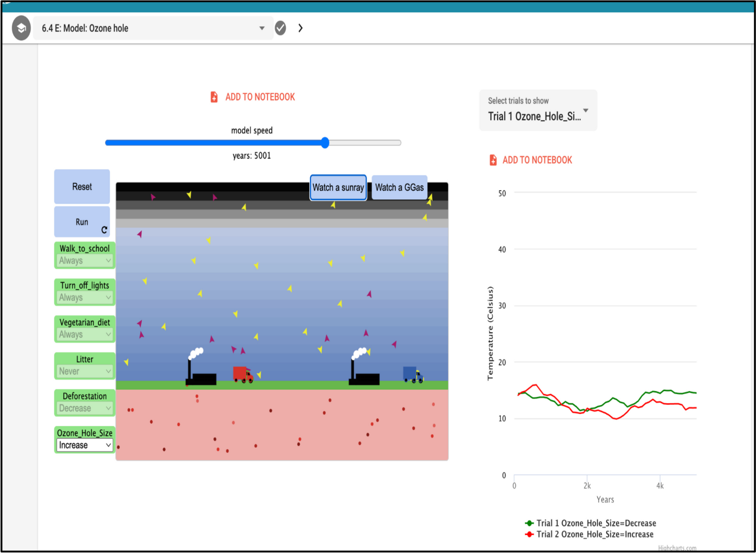Click the Watch a sunray button
756x553 pixels.
[338, 187]
